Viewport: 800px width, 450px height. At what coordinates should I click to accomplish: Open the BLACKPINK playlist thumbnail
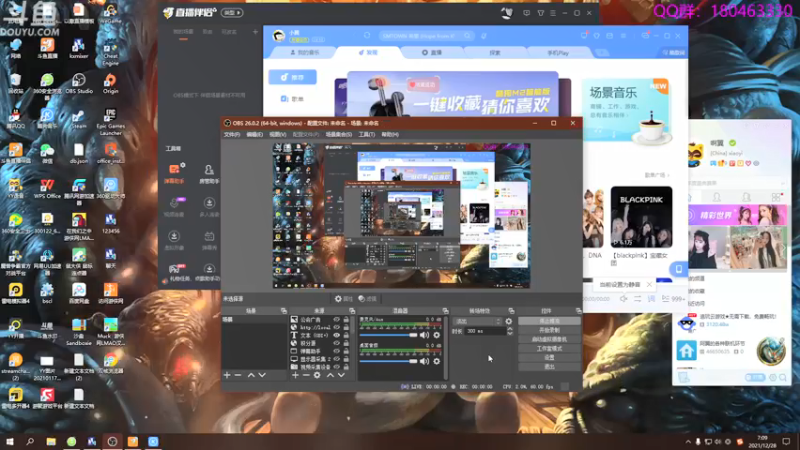[x=641, y=217]
